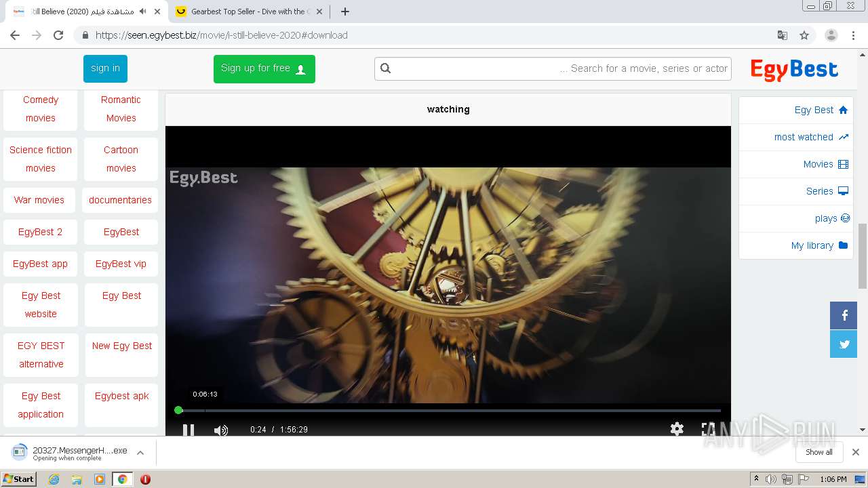This screenshot has width=868, height=488.
Task: Open Internet Explorer from taskbar
Action: (x=54, y=479)
